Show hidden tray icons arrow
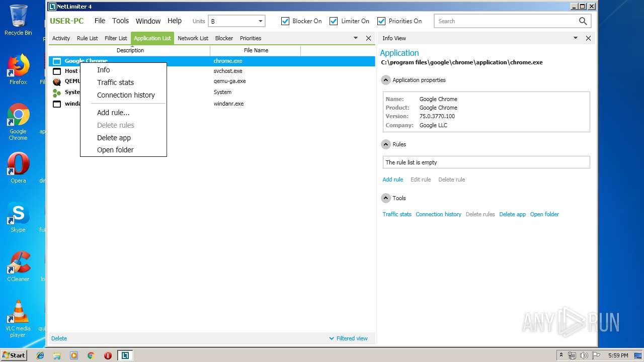Viewport: 644px width, 362px height. pyautogui.click(x=561, y=355)
